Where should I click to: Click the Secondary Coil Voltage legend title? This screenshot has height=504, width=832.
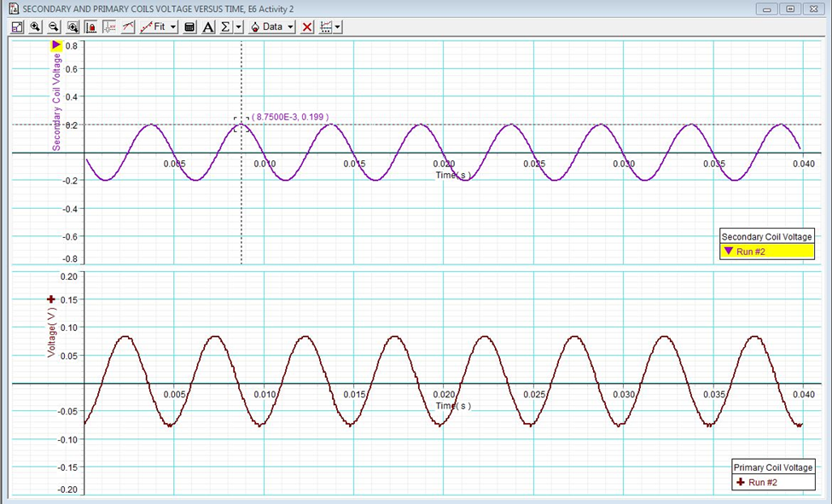pyautogui.click(x=766, y=236)
